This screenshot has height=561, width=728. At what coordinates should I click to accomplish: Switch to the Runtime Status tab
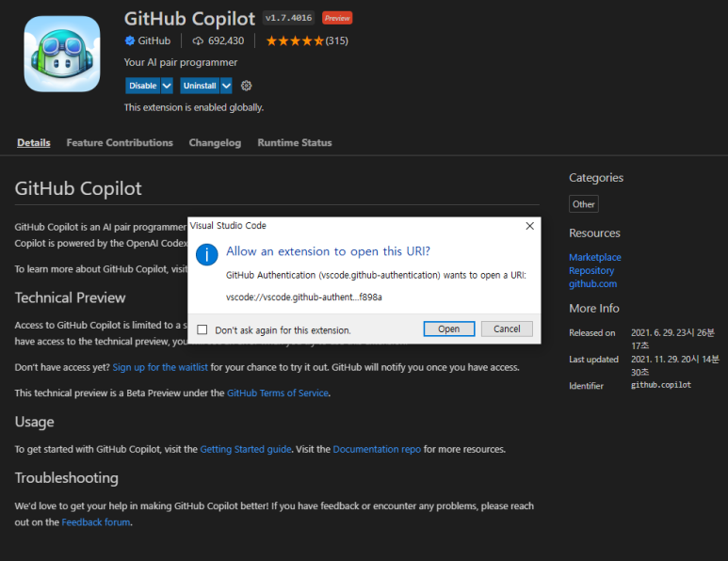(x=295, y=142)
